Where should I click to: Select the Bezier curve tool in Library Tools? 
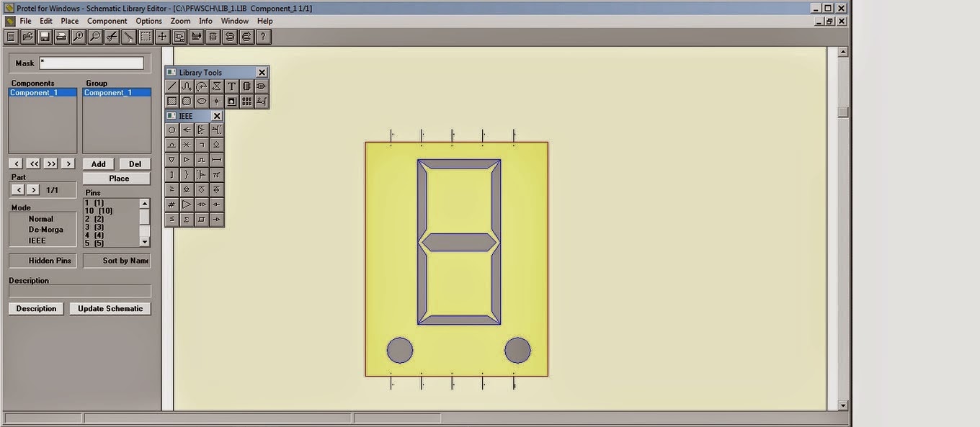187,86
